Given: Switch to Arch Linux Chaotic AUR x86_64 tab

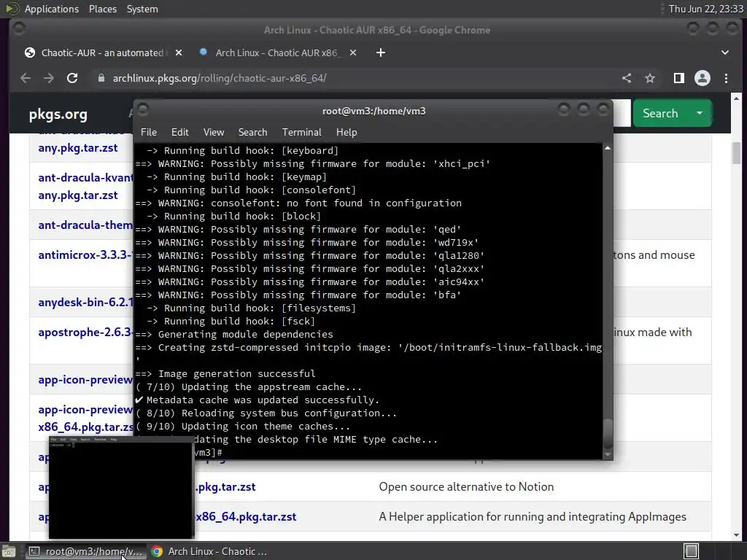Looking at the screenshot, I should coord(279,52).
